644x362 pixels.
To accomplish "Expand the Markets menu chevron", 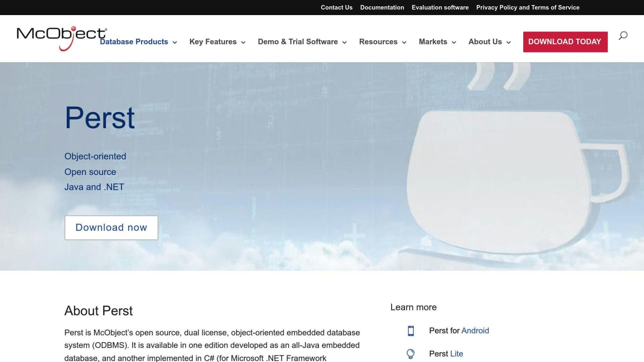I will [x=454, y=42].
